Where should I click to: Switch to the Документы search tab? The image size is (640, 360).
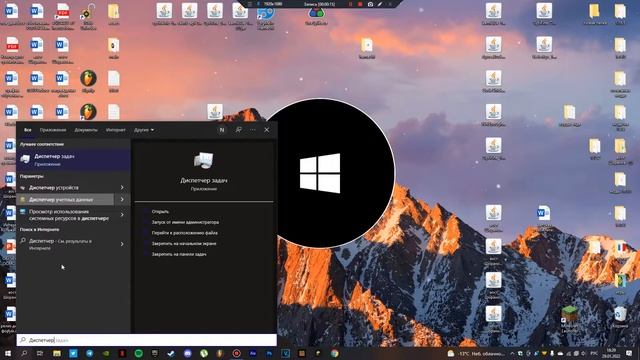(86, 130)
